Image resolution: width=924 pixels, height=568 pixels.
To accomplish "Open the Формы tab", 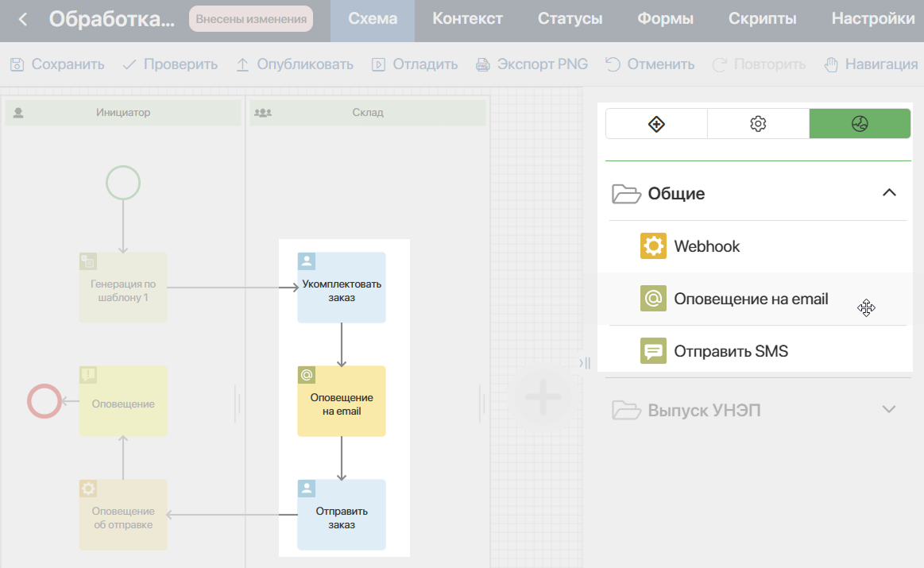I will click(665, 19).
